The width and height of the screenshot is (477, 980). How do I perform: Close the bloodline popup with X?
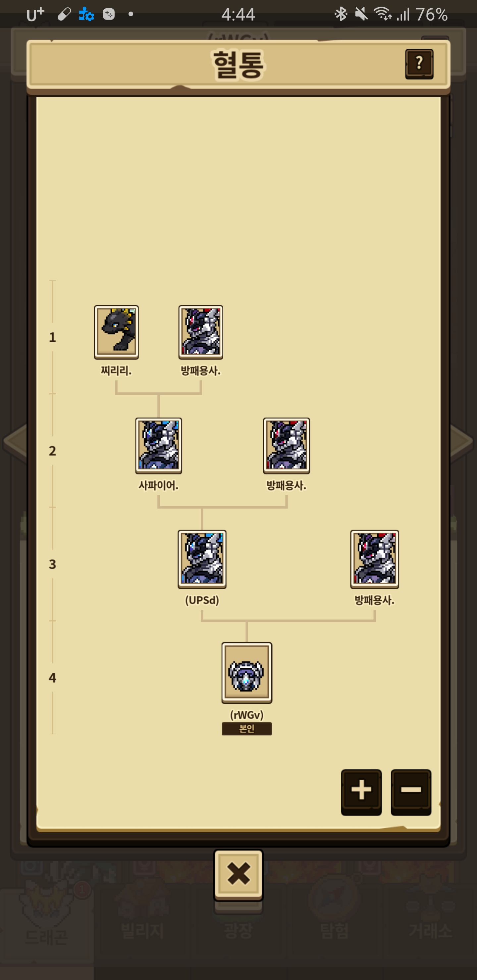[x=238, y=875]
